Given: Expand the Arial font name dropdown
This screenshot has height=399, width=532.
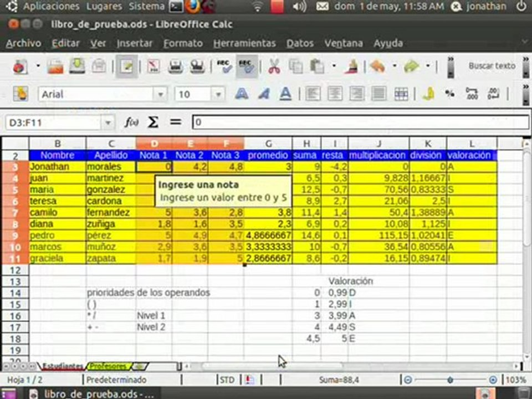Looking at the screenshot, I should coord(160,94).
